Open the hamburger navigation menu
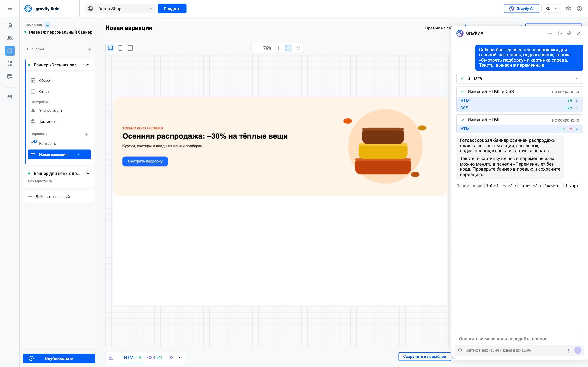The height and width of the screenshot is (367, 588). (10, 9)
